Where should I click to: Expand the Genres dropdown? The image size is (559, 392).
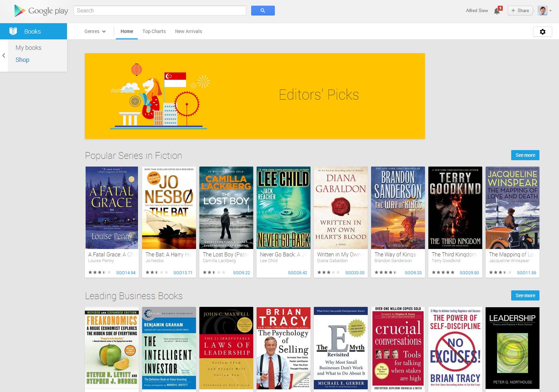tap(95, 31)
